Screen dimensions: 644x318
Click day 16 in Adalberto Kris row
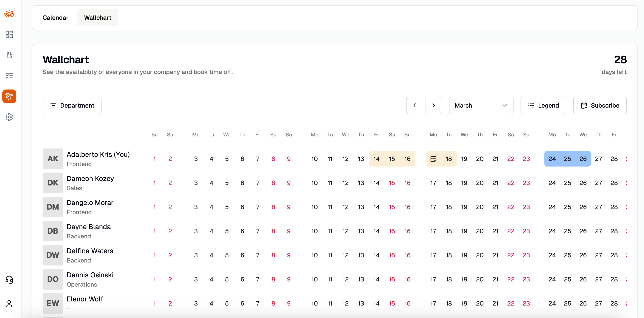pos(407,159)
